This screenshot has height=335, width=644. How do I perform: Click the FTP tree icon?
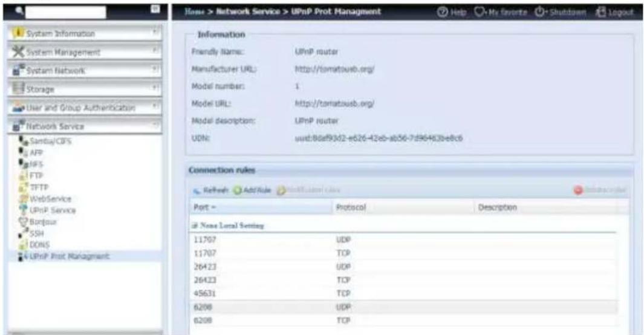pos(24,175)
